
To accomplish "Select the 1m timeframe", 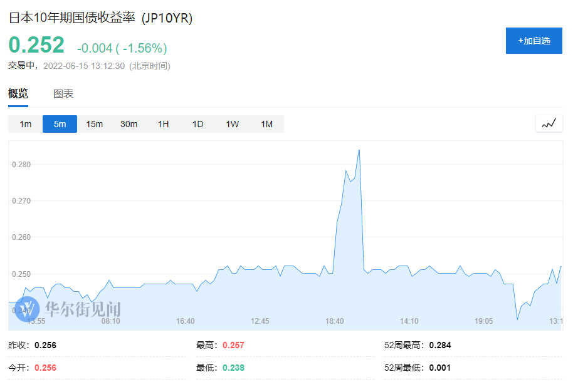I will pyautogui.click(x=24, y=124).
